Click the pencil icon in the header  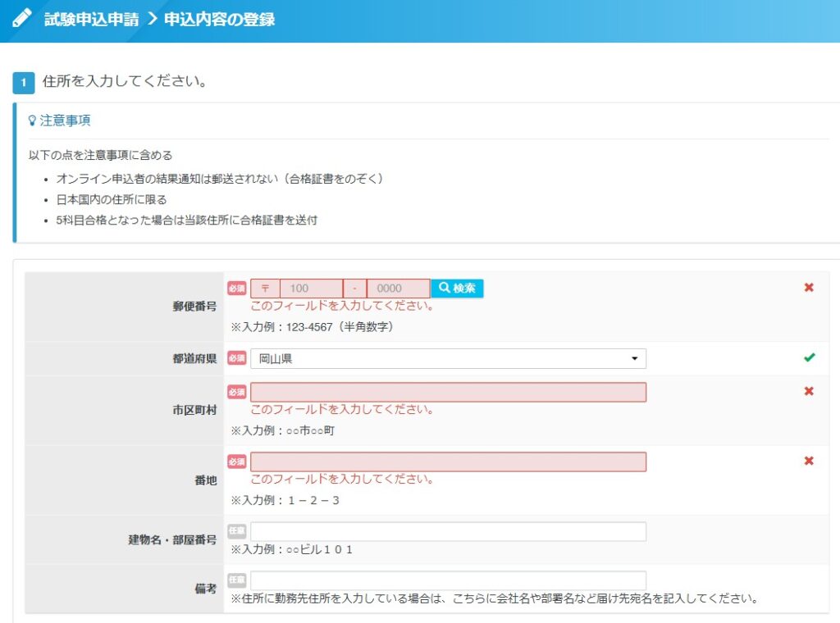pos(22,18)
